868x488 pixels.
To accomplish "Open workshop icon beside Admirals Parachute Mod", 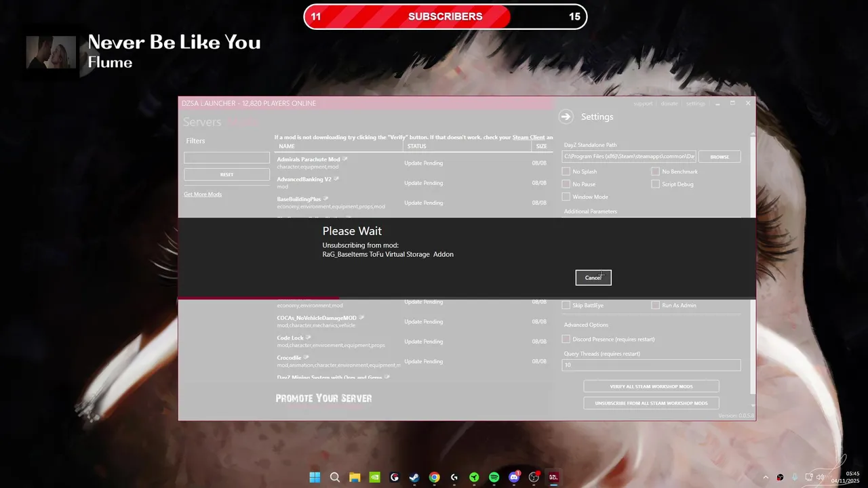I will point(345,159).
